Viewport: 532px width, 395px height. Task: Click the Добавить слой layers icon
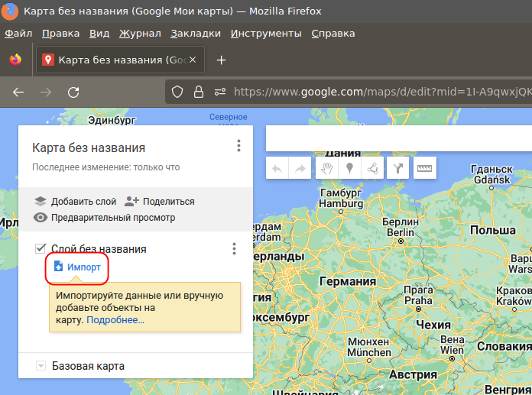tap(41, 202)
